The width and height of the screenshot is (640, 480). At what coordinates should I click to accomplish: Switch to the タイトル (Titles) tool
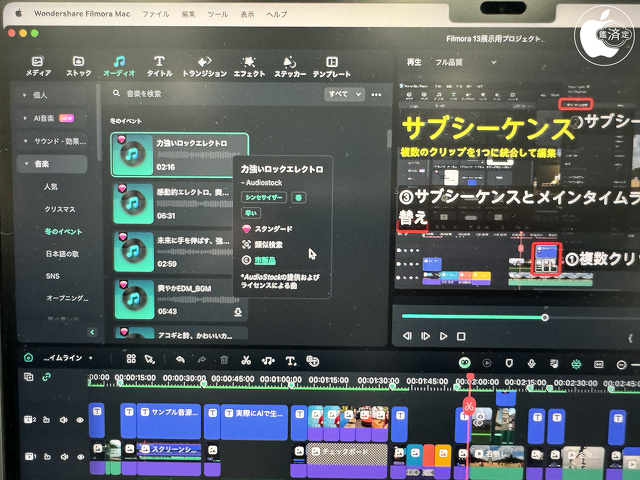(x=159, y=66)
